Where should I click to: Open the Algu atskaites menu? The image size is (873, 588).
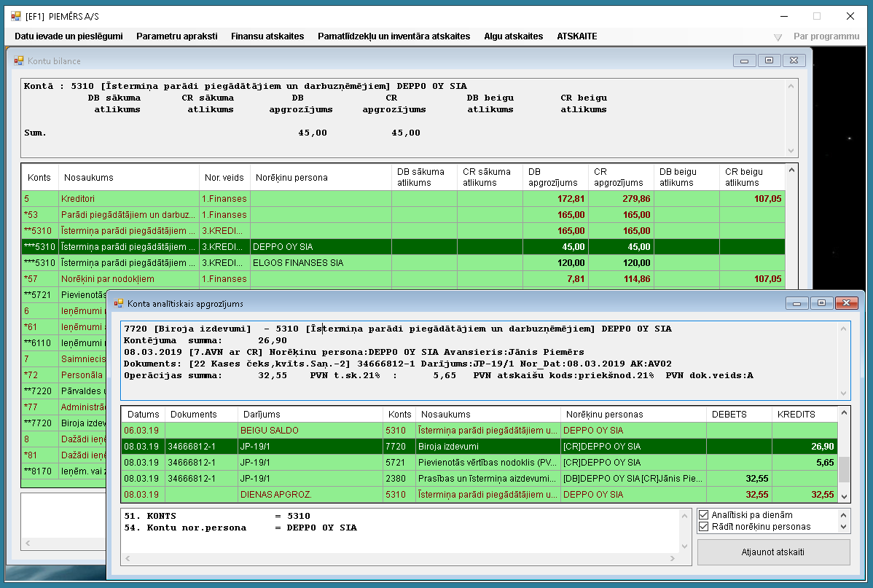click(513, 36)
